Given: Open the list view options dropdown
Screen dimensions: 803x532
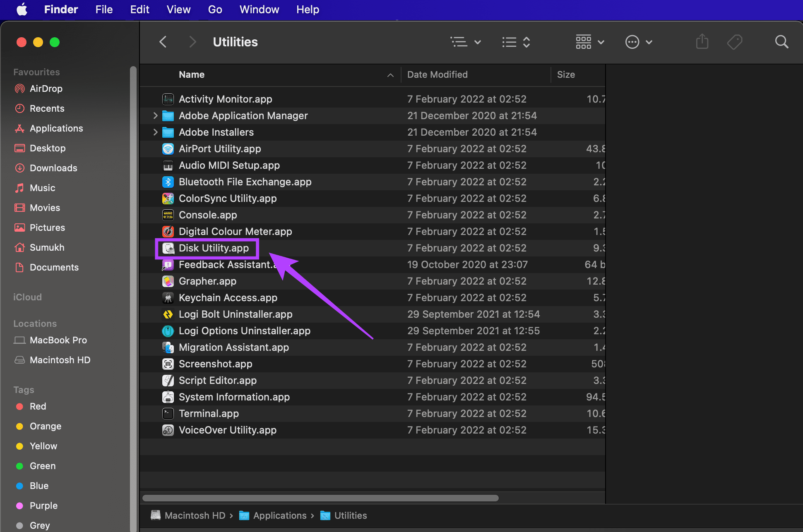Looking at the screenshot, I should (466, 42).
